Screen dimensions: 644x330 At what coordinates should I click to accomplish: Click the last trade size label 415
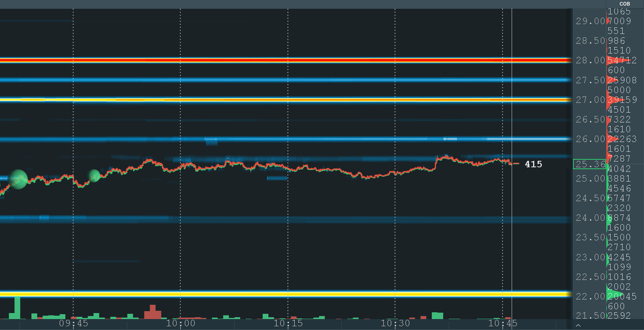click(533, 164)
